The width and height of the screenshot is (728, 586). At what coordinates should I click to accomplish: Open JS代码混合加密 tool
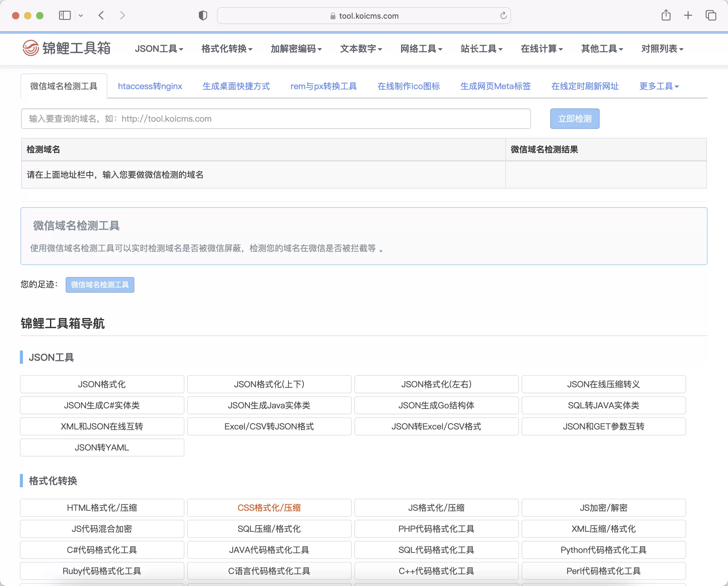click(102, 528)
